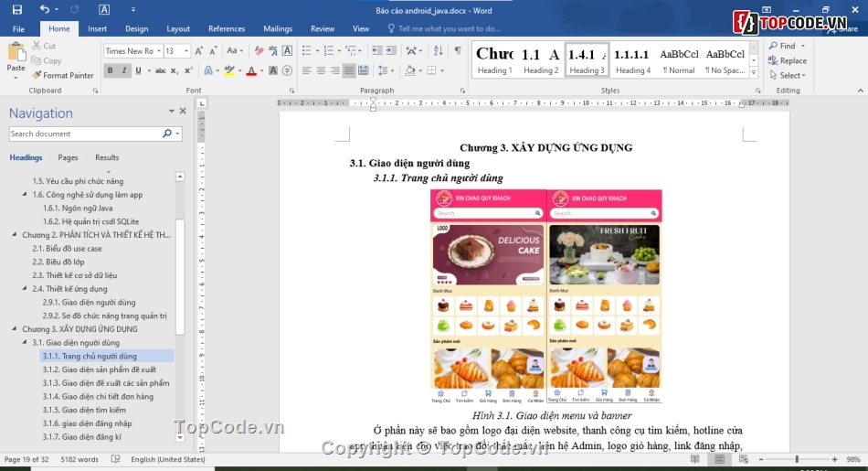Click the Bullets list icon

(307, 51)
